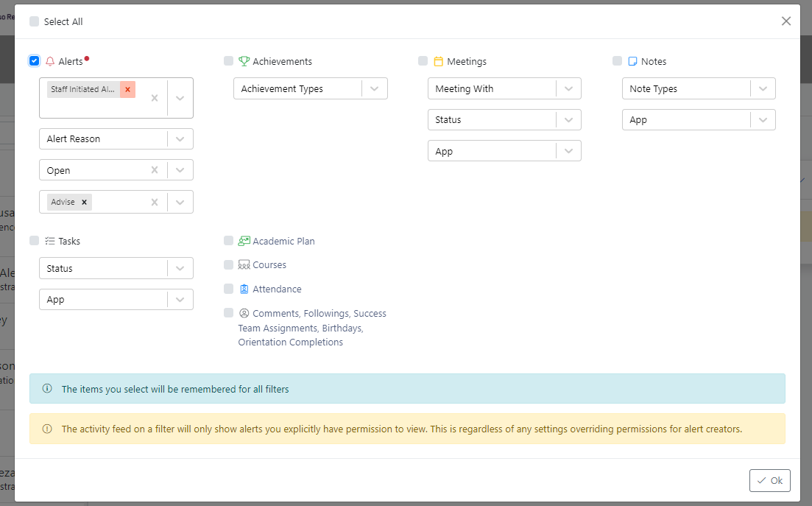Enable the Tasks checkbox
This screenshot has width=812, height=506.
pos(34,240)
